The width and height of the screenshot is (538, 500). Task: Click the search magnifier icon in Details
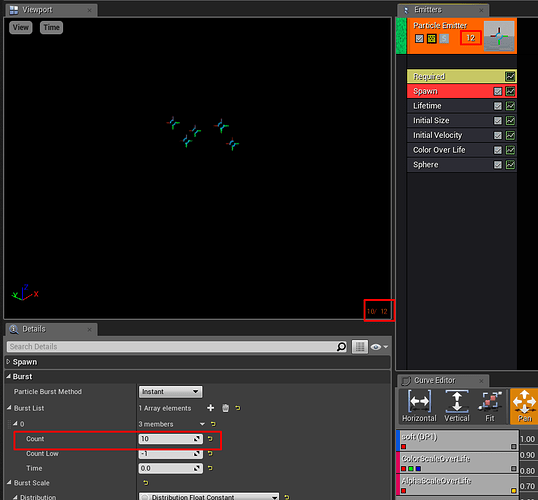click(x=341, y=347)
